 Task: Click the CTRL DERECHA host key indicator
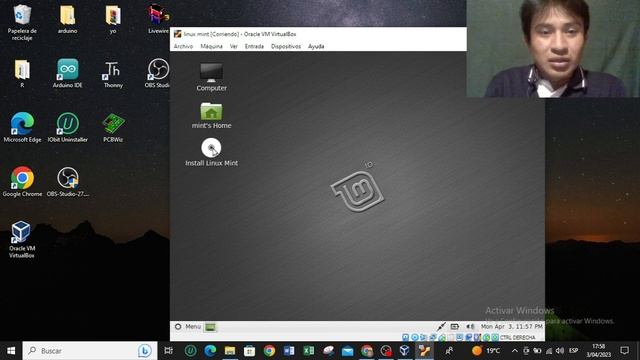[518, 338]
